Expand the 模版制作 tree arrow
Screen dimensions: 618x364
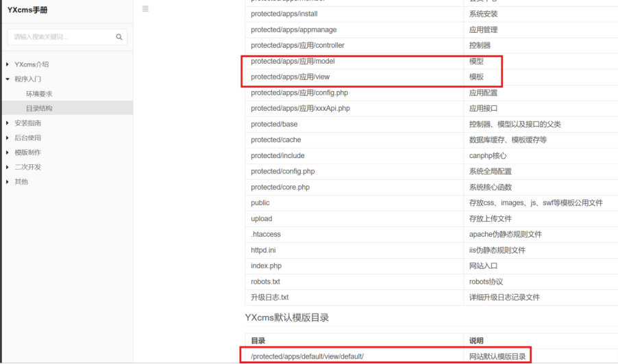click(8, 153)
